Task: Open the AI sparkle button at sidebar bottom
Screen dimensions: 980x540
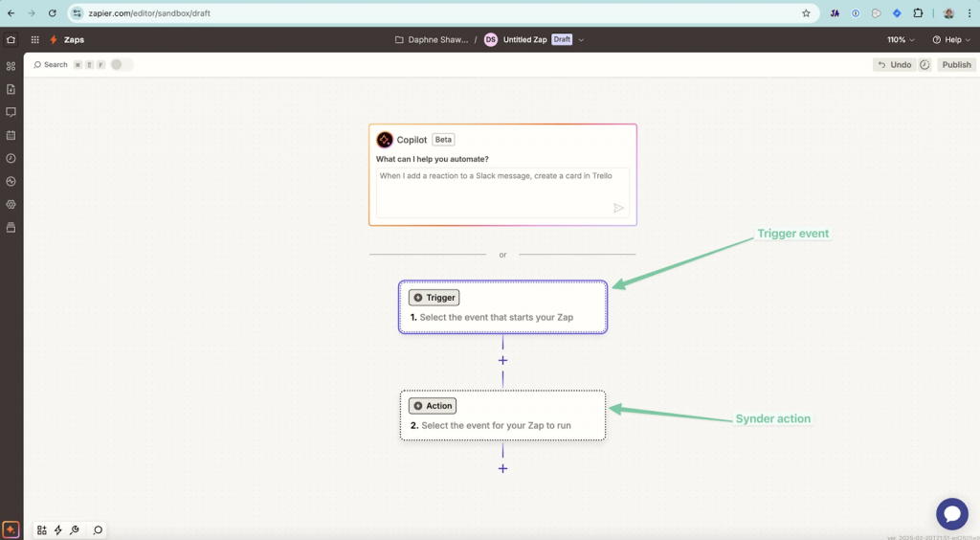Action: coord(11,529)
